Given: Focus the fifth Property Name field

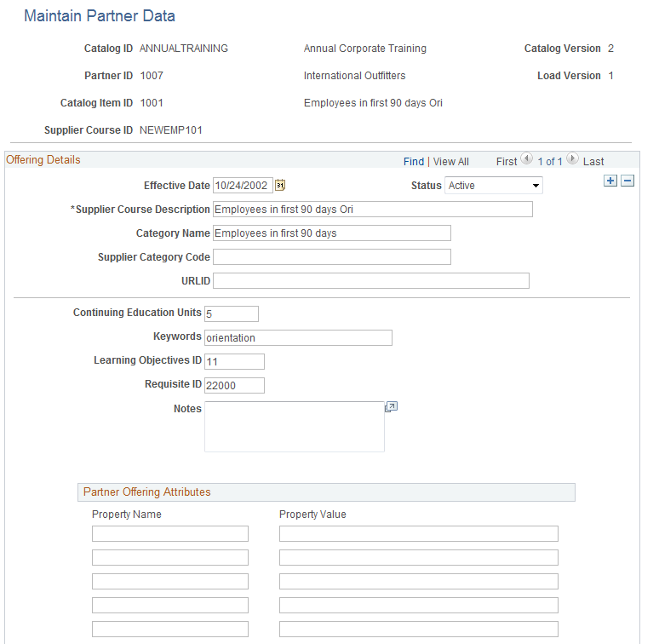Looking at the screenshot, I should 170,629.
